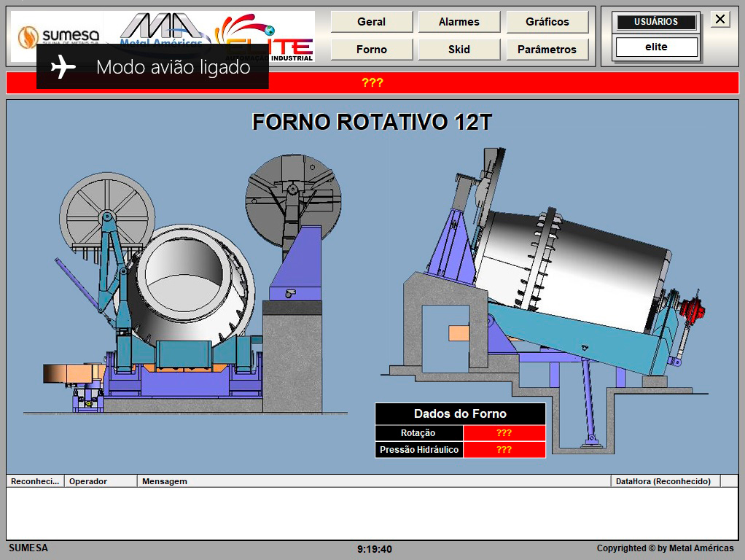Click the furnace front-view drawing
Screen dimensions: 745x560
(185, 284)
